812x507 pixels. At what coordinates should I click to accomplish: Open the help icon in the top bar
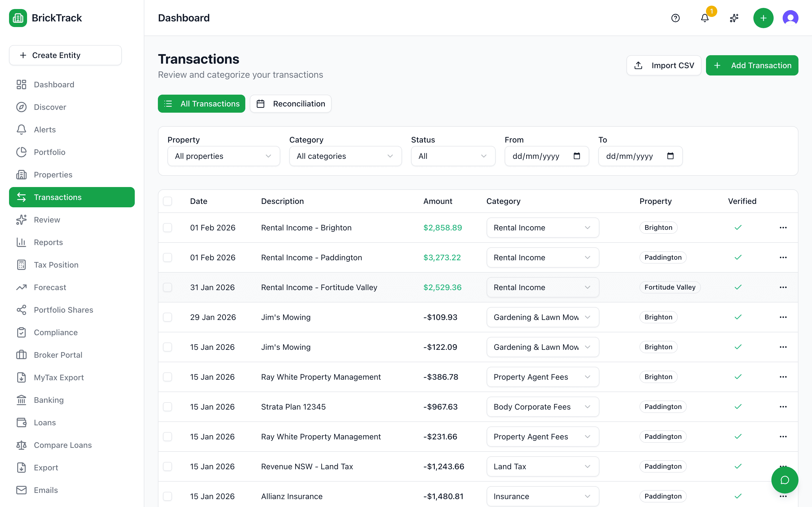676,18
